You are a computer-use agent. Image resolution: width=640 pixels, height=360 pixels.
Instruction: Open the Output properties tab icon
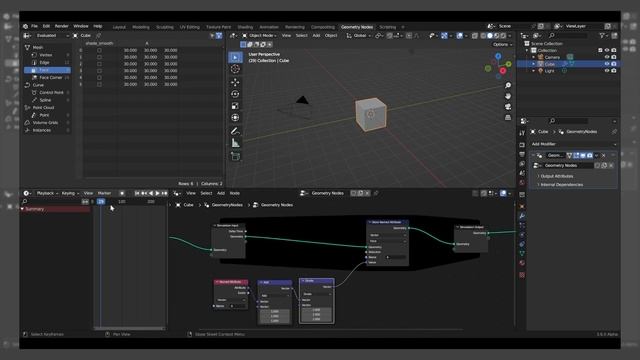(x=522, y=154)
